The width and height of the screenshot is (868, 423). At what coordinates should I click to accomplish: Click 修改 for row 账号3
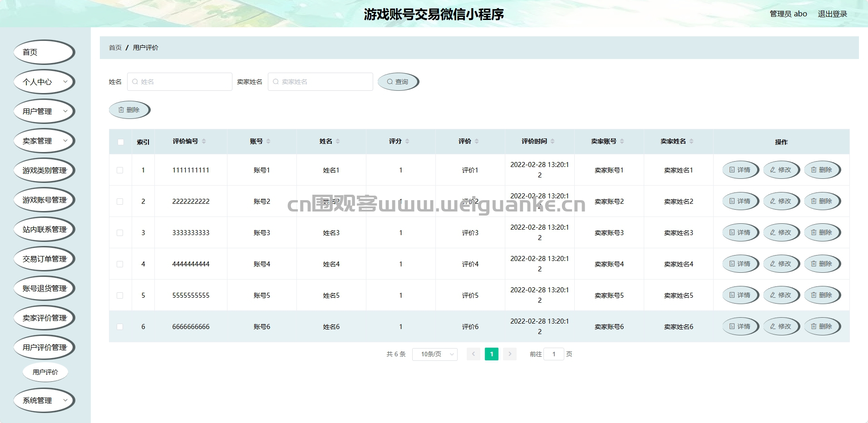(781, 232)
